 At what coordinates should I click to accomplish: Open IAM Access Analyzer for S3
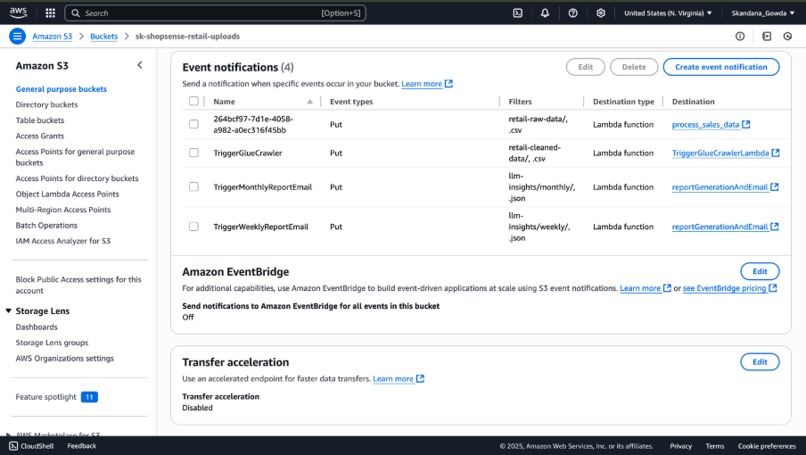pos(63,241)
